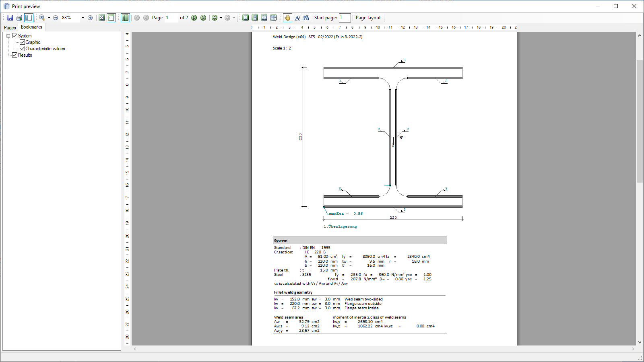The image size is (644, 362).
Task: Open the zoom tool dropdown arrow
Action: (49, 18)
